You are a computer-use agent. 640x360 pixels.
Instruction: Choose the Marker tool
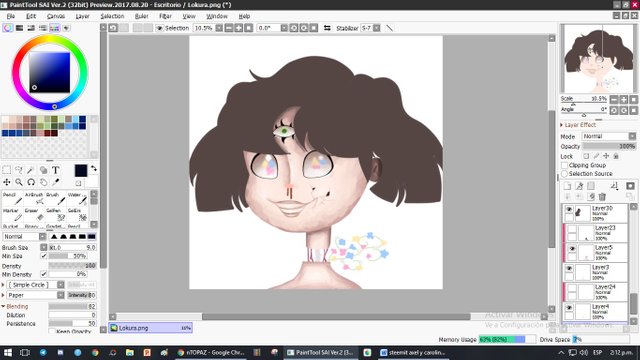pos(12,215)
